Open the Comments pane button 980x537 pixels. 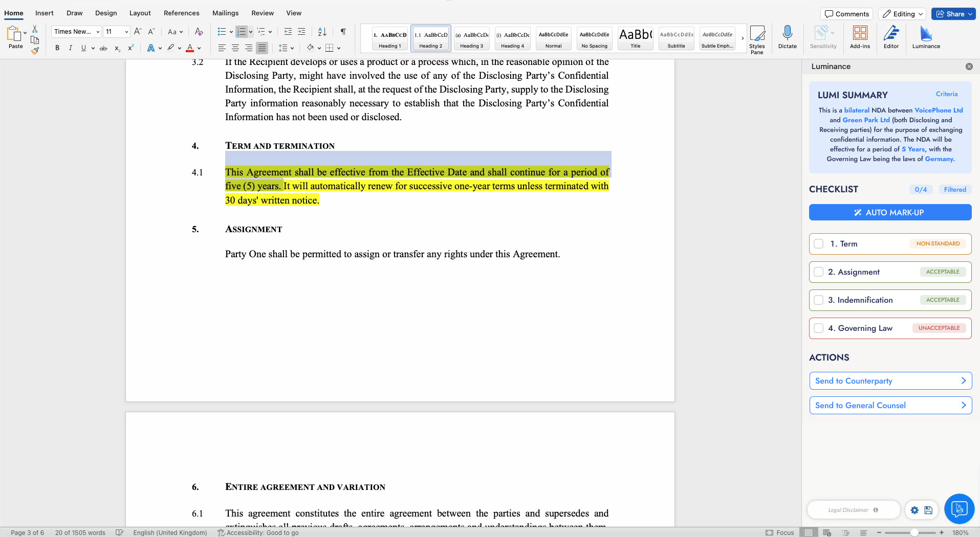pos(846,14)
